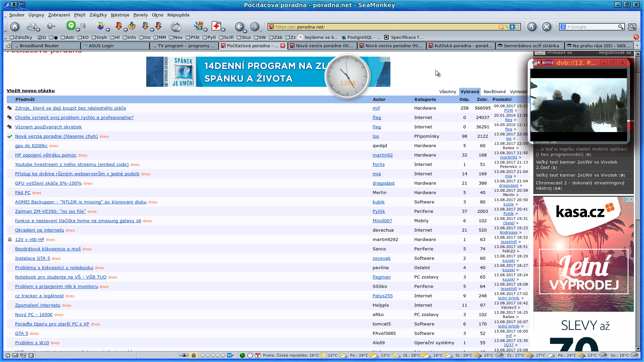
Task: Select the Všechny filter option
Action: 447,92
